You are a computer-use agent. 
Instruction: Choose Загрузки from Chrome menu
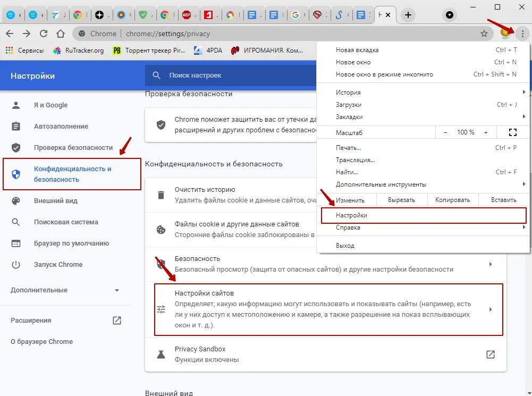tap(423, 105)
